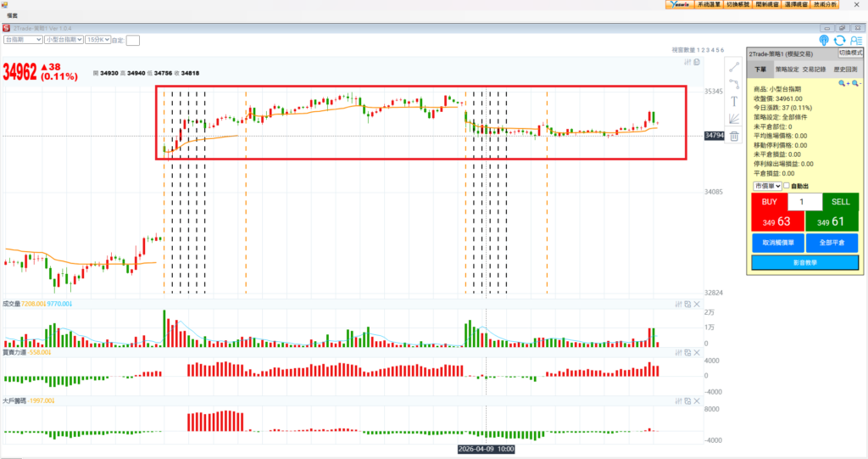Click the order quantity input field

pyautogui.click(x=804, y=202)
